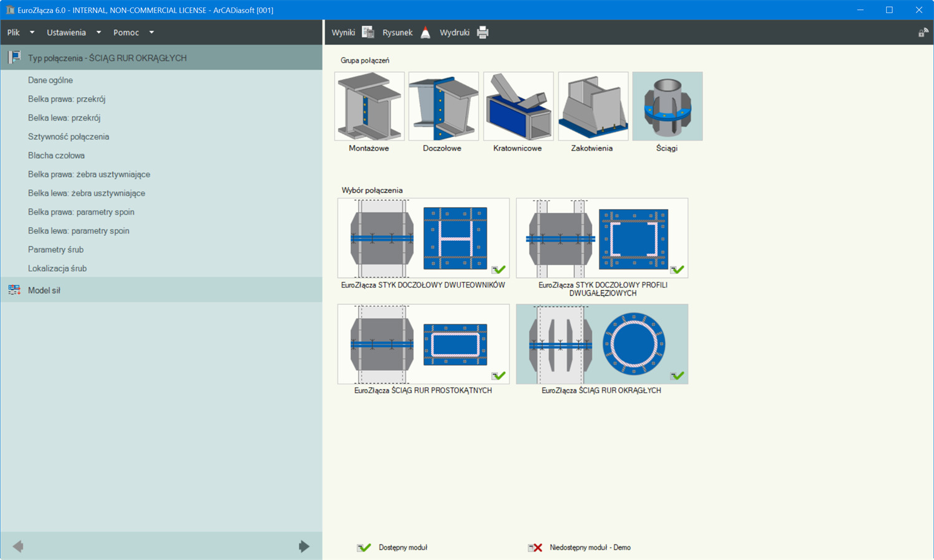Open the Ustawienia menu
Screen dimensions: 934x560
coord(66,32)
